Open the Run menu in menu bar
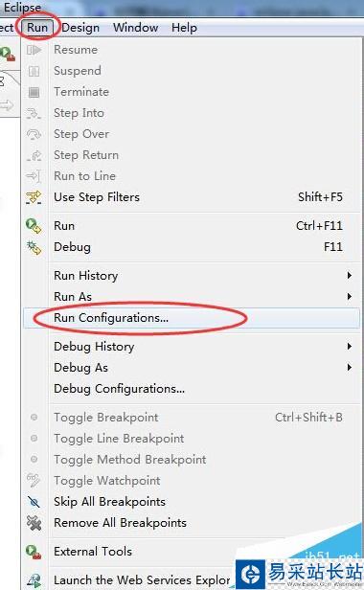This screenshot has height=590, width=364. 37,28
